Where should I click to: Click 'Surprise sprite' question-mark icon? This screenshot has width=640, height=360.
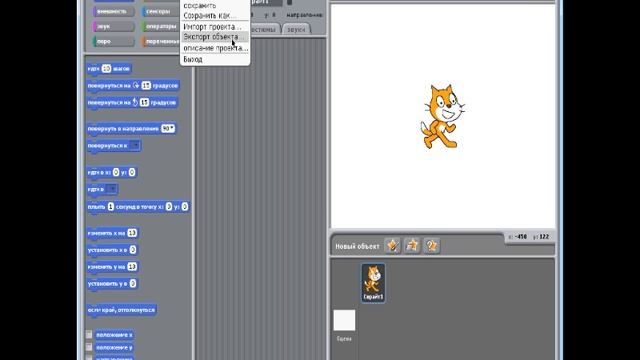[x=432, y=246]
